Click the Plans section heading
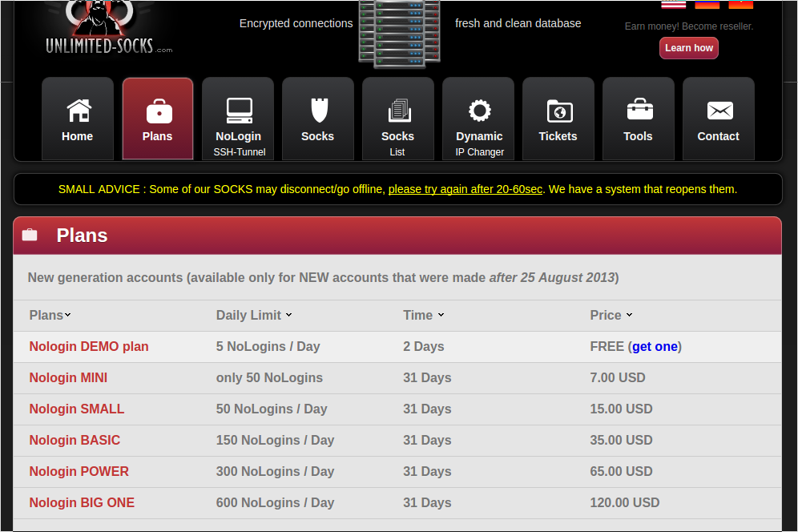Image resolution: width=798 pixels, height=532 pixels. [82, 236]
